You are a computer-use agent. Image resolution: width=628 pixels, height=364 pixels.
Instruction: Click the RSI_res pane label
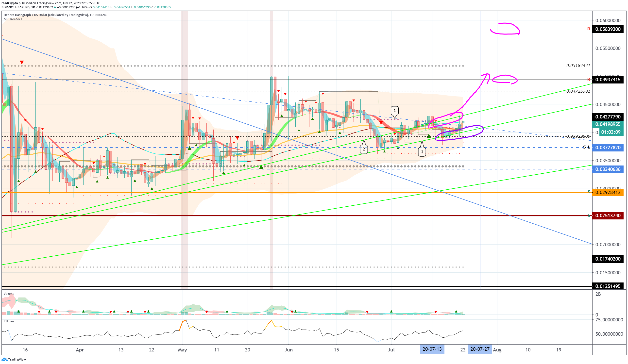pos(9,322)
